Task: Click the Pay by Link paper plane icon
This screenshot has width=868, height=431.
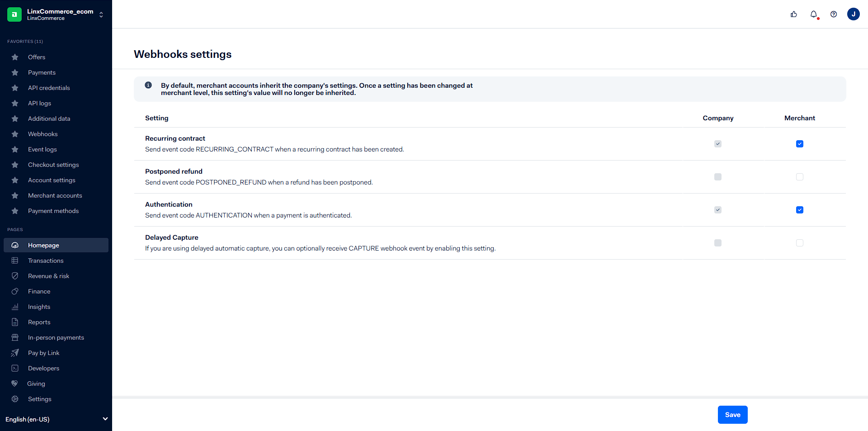Action: [x=15, y=353]
